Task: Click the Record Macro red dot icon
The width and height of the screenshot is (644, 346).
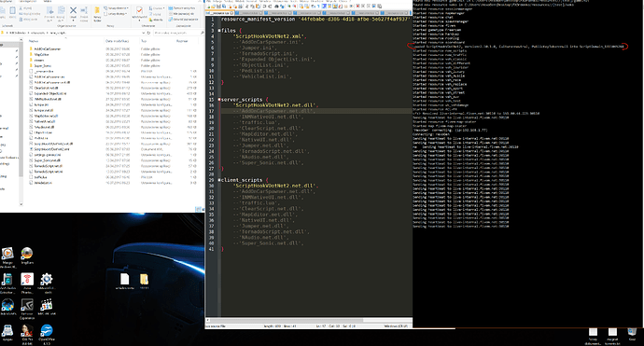Action: pos(357,7)
